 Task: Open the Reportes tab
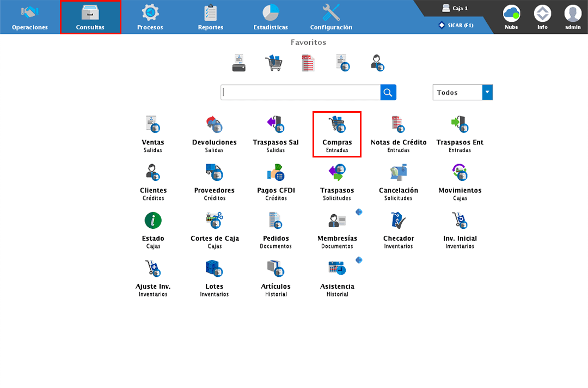coord(210,17)
